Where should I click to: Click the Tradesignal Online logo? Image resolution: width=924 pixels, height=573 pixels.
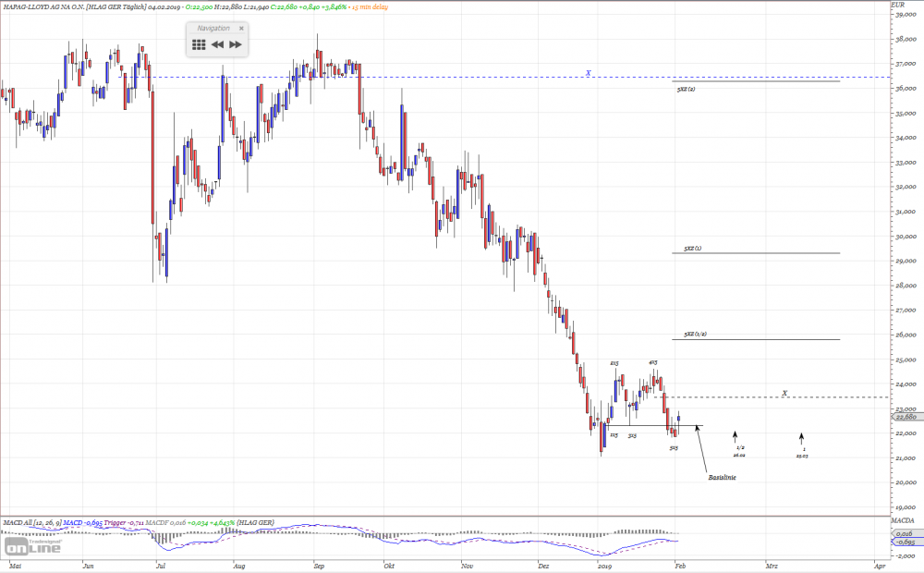pos(33,546)
